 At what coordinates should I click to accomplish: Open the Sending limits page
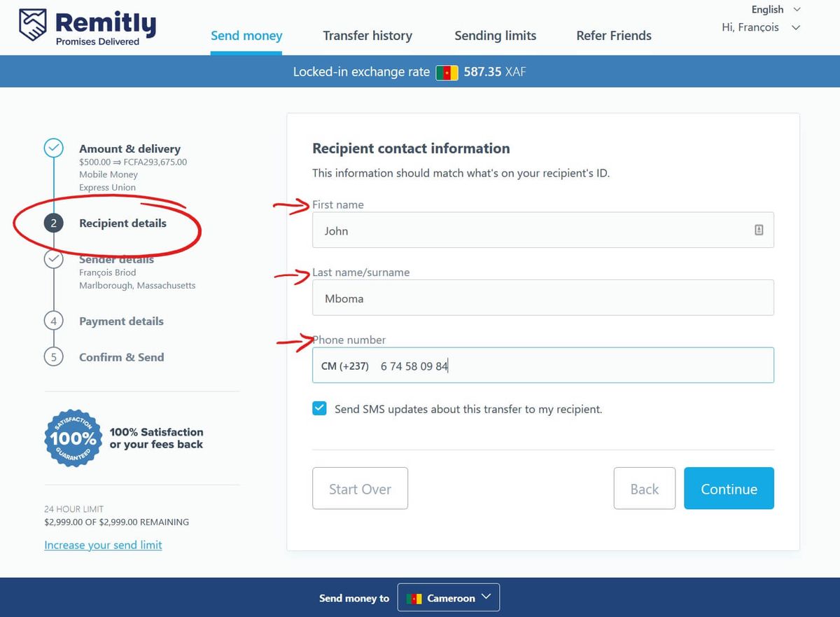495,35
